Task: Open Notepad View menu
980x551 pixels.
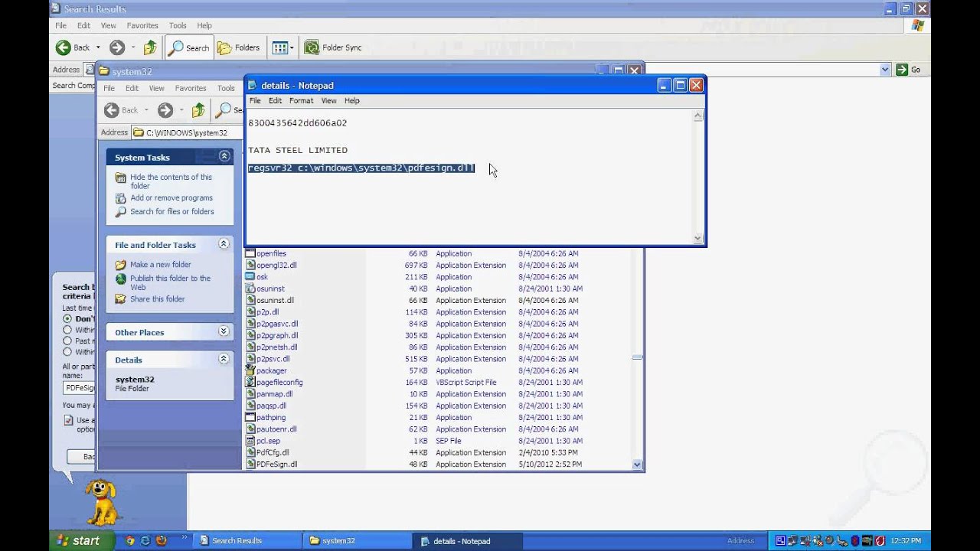Action: click(328, 100)
